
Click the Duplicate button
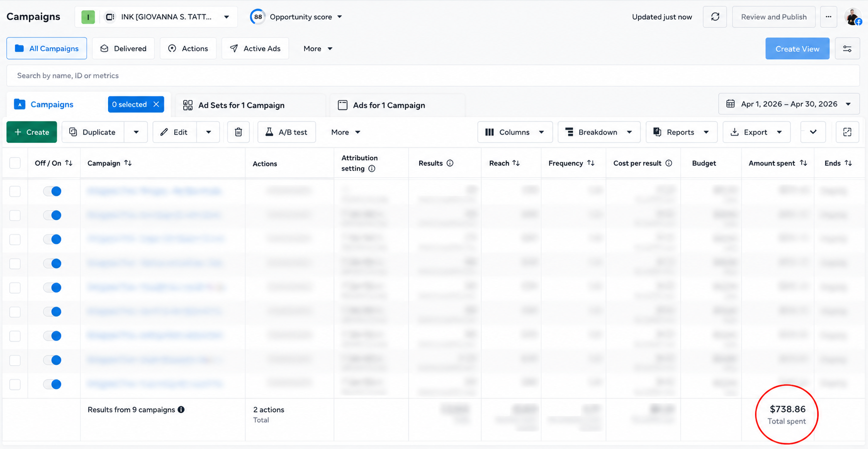(x=93, y=132)
